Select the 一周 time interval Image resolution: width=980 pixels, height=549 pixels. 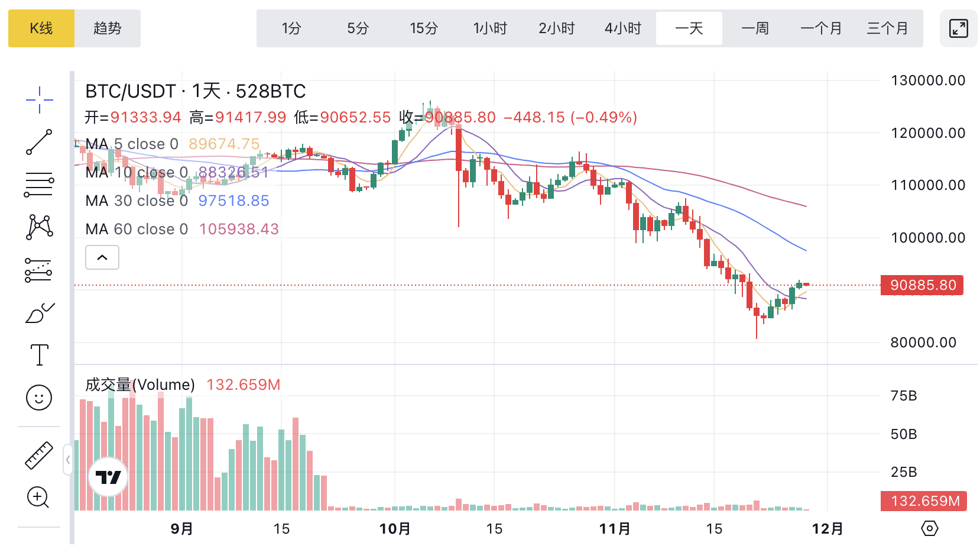(x=755, y=28)
